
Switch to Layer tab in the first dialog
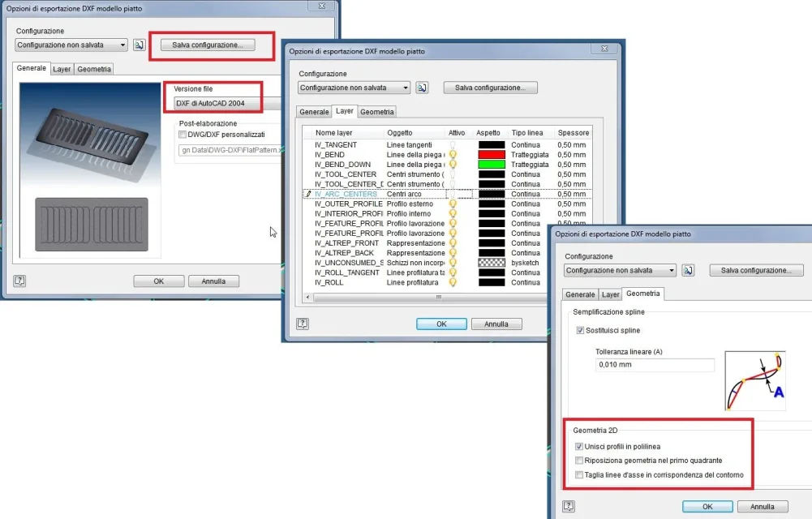pos(62,70)
